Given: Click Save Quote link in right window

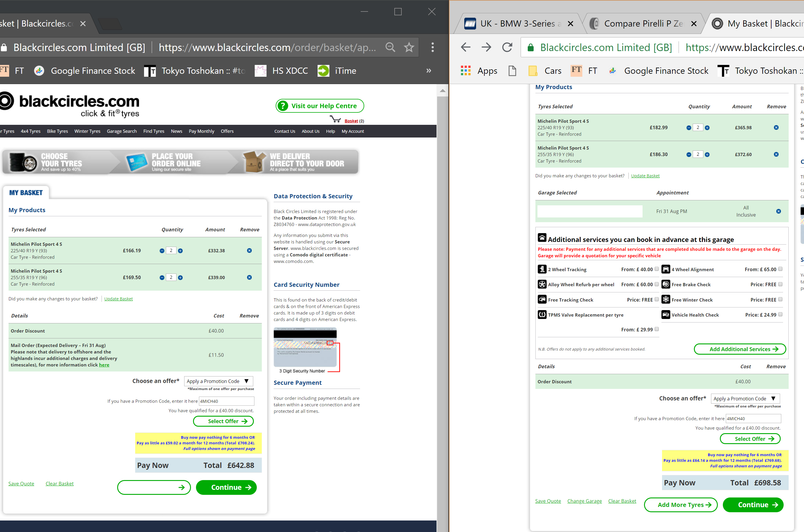Looking at the screenshot, I should tap(548, 501).
